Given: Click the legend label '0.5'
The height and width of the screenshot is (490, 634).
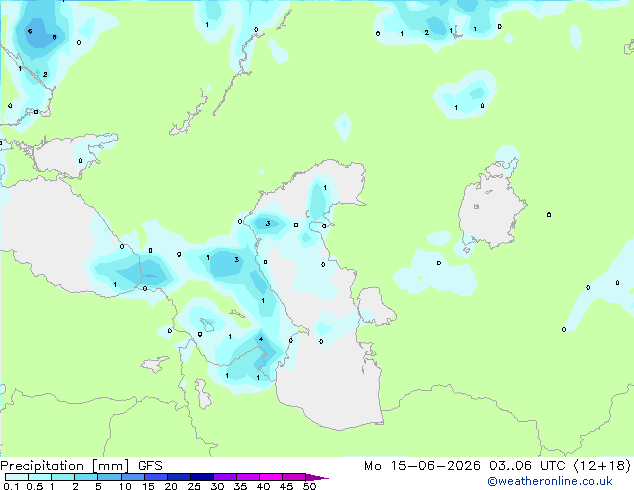Looking at the screenshot, I should click(x=35, y=486).
